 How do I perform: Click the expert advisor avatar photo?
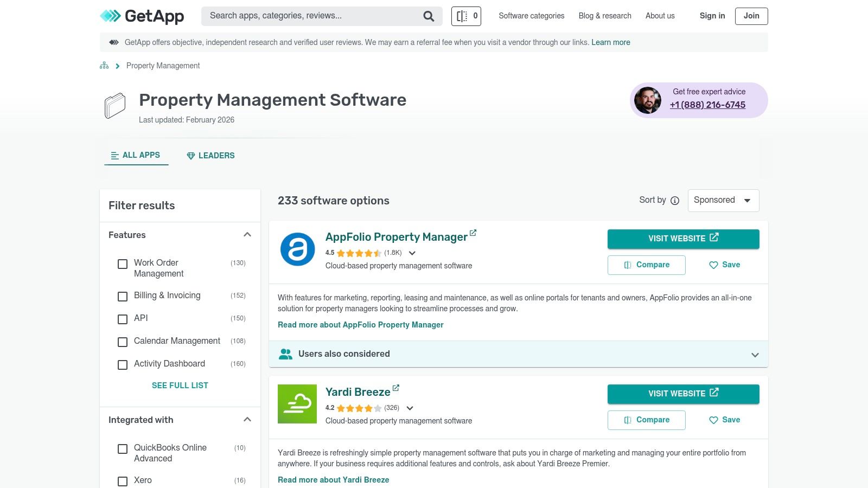(648, 100)
